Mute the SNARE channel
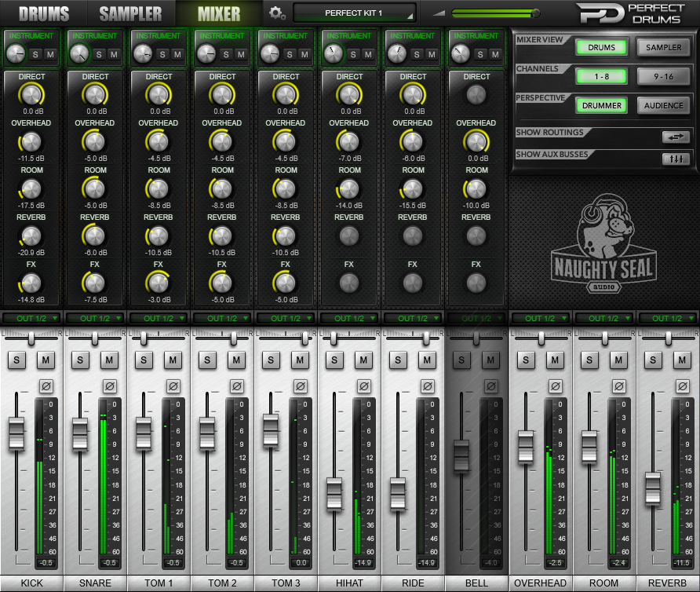The width and height of the screenshot is (700, 592). click(109, 360)
